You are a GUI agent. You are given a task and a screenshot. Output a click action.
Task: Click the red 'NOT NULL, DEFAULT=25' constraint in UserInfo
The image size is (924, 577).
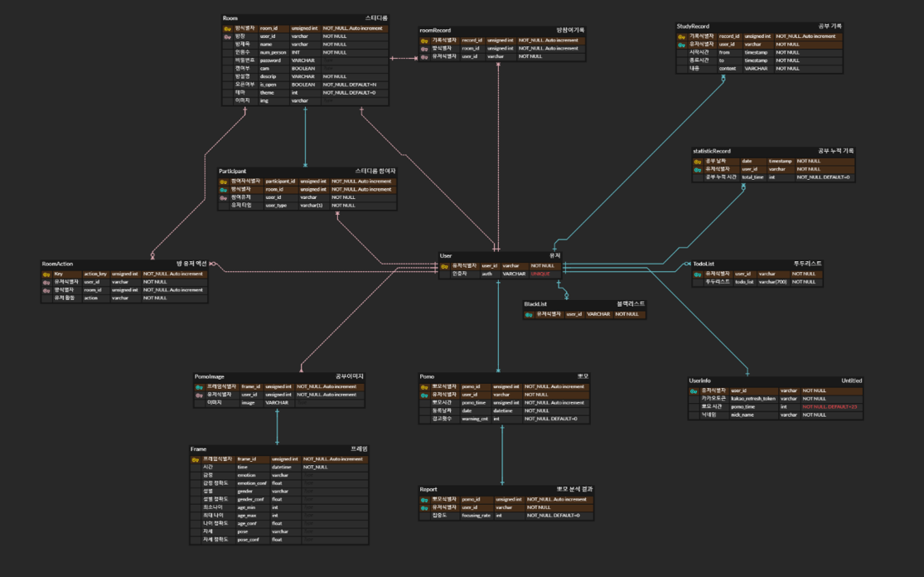830,407
